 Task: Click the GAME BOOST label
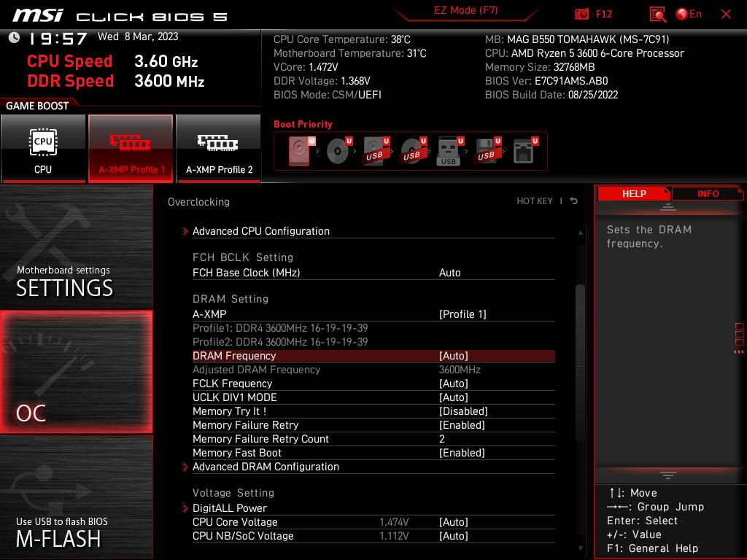tap(37, 106)
